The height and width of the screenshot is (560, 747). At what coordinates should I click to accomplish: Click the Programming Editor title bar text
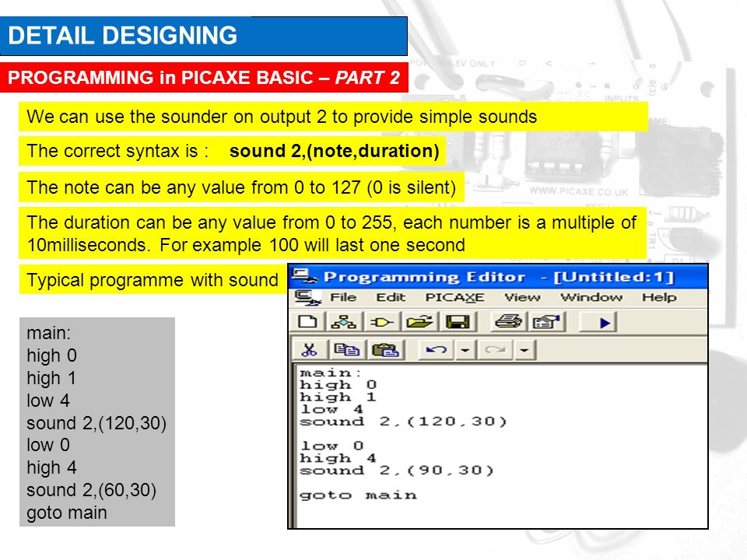tap(499, 277)
